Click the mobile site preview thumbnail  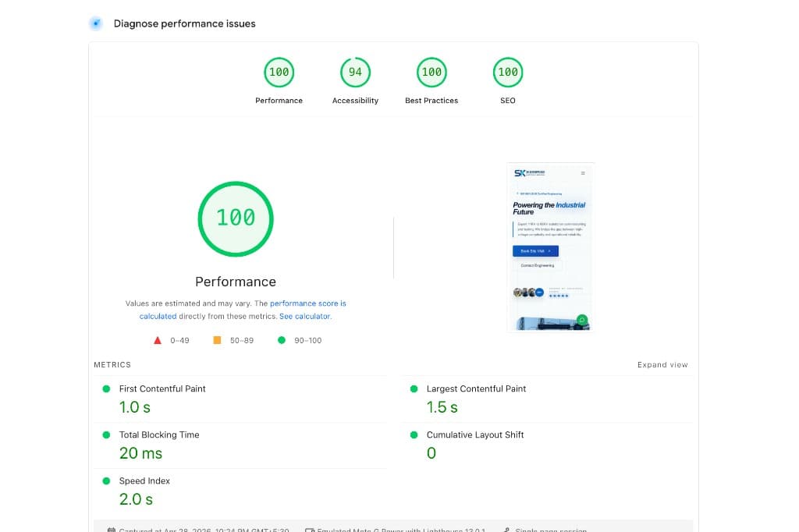[550, 246]
